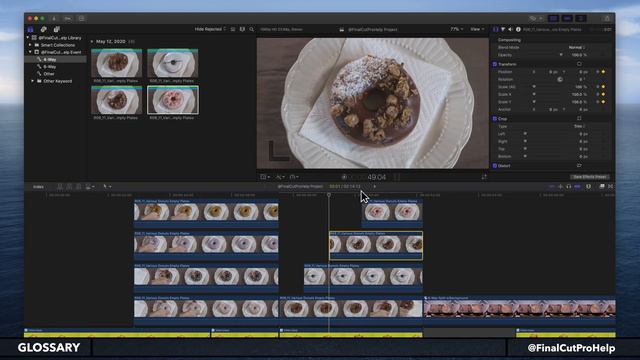Toggle the Inspector panel visibility button
640x360 pixels.
(580, 18)
